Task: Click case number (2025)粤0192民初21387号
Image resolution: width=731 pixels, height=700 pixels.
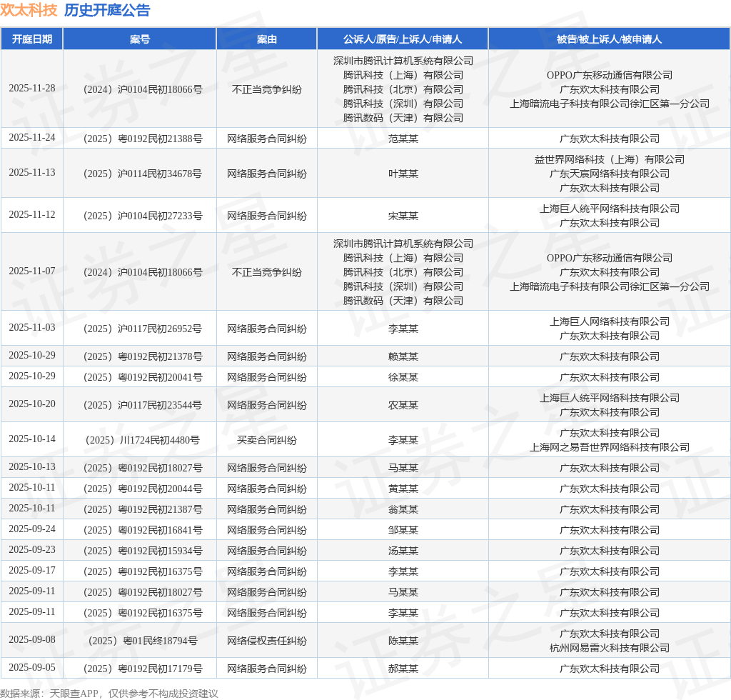Action: pyautogui.click(x=143, y=509)
